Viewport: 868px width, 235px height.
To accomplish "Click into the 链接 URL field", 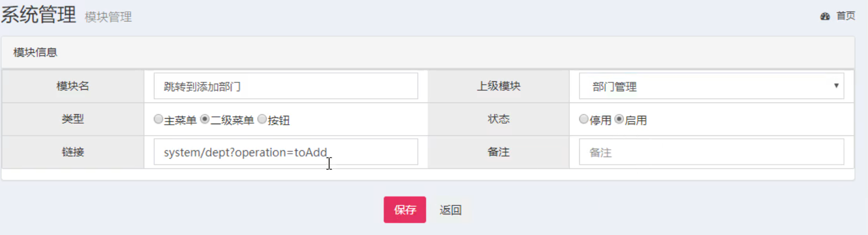I will pos(285,152).
